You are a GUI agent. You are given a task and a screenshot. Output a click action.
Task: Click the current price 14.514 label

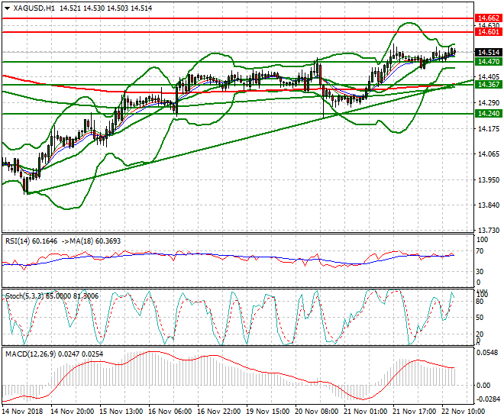488,53
